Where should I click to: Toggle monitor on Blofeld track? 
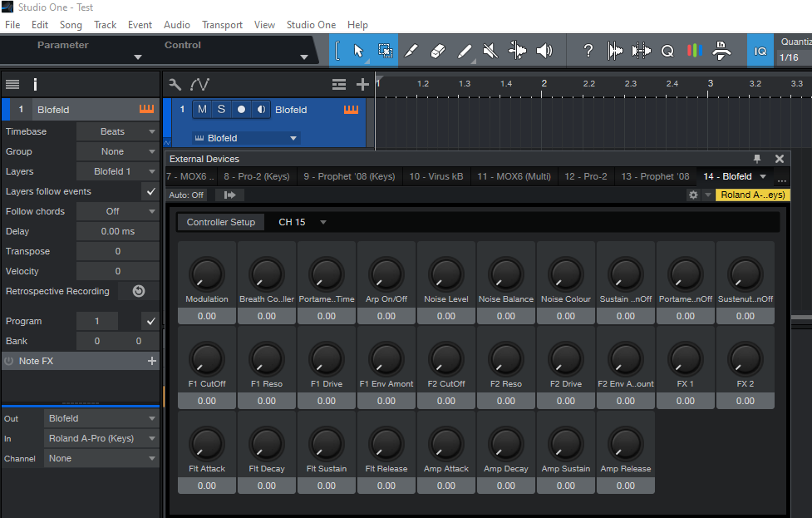[261, 109]
